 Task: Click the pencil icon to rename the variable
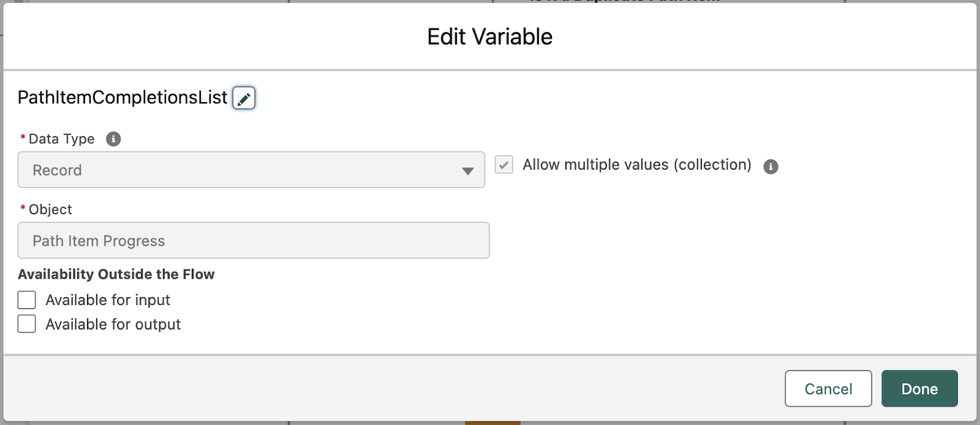click(x=244, y=99)
